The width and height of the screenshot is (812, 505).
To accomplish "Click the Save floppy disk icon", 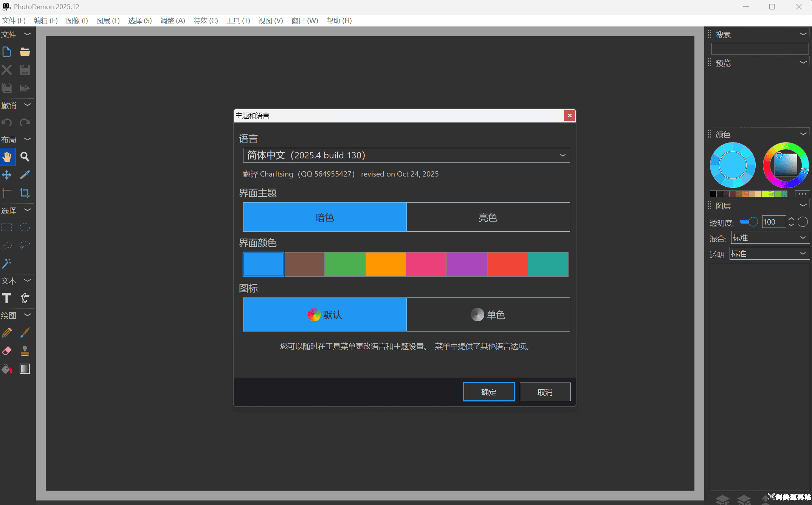I will click(25, 70).
